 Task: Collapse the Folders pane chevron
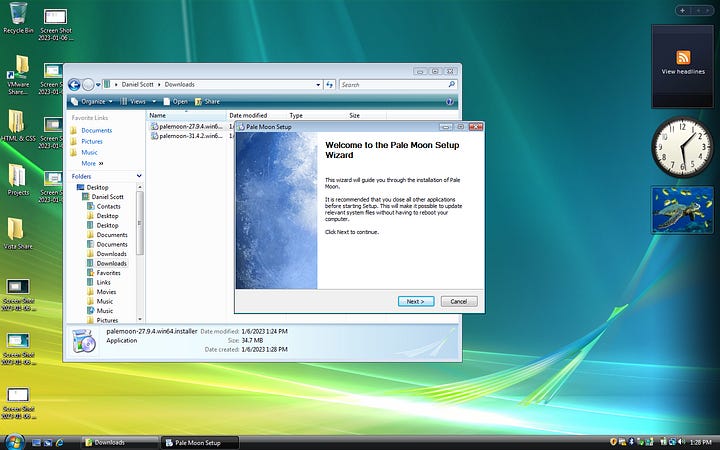click(139, 176)
